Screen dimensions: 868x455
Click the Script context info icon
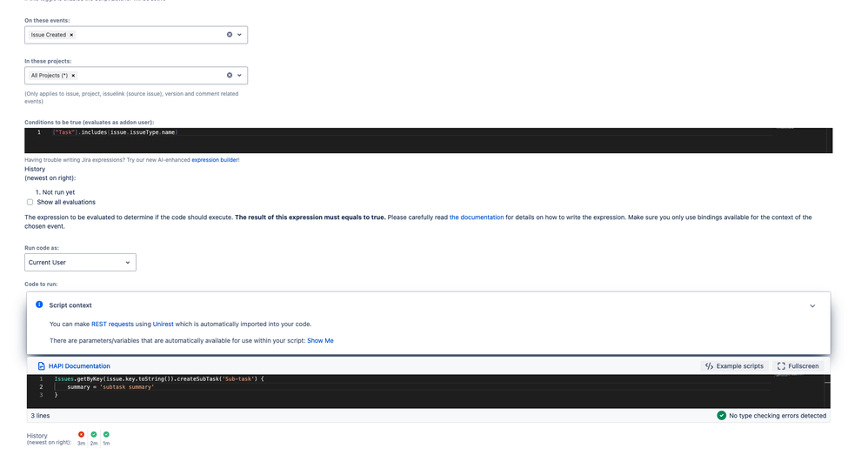pos(39,304)
